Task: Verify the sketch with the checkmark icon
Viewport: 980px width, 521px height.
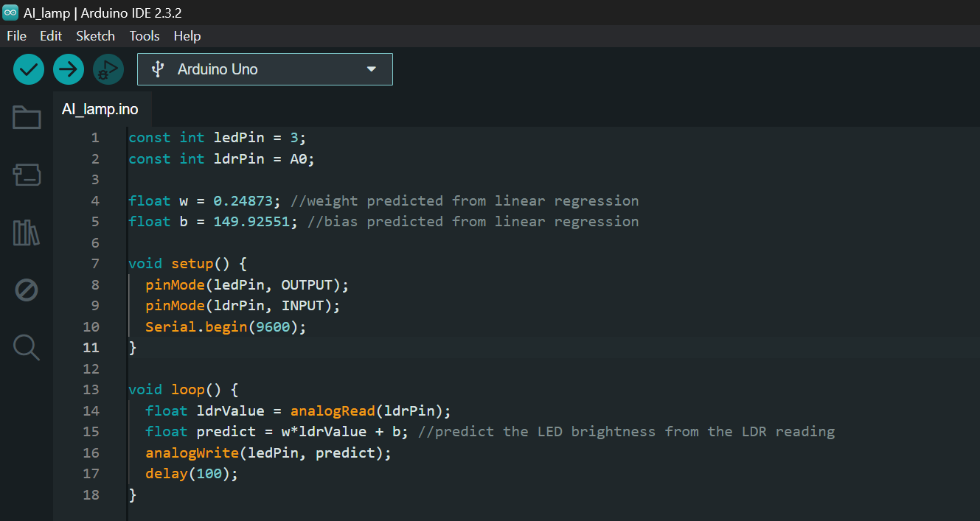Action: click(x=28, y=69)
